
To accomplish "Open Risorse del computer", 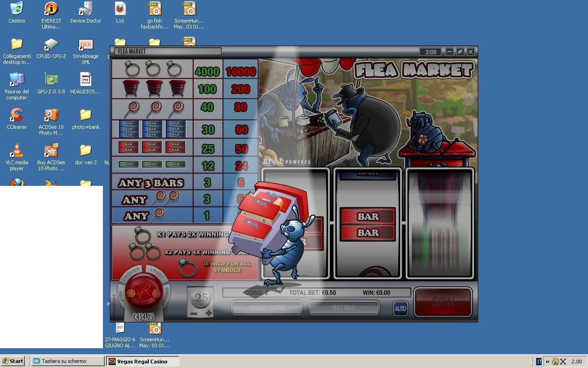I will click(x=17, y=86).
